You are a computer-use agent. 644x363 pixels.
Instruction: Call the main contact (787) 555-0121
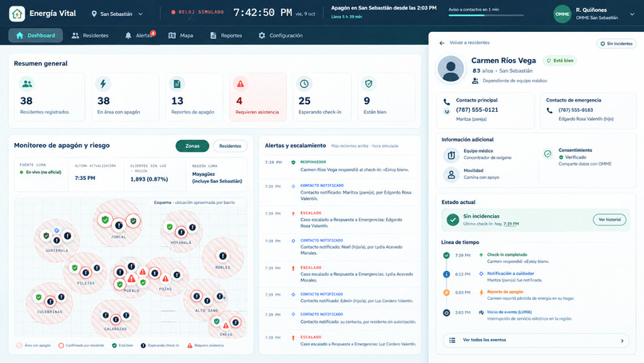point(477,110)
